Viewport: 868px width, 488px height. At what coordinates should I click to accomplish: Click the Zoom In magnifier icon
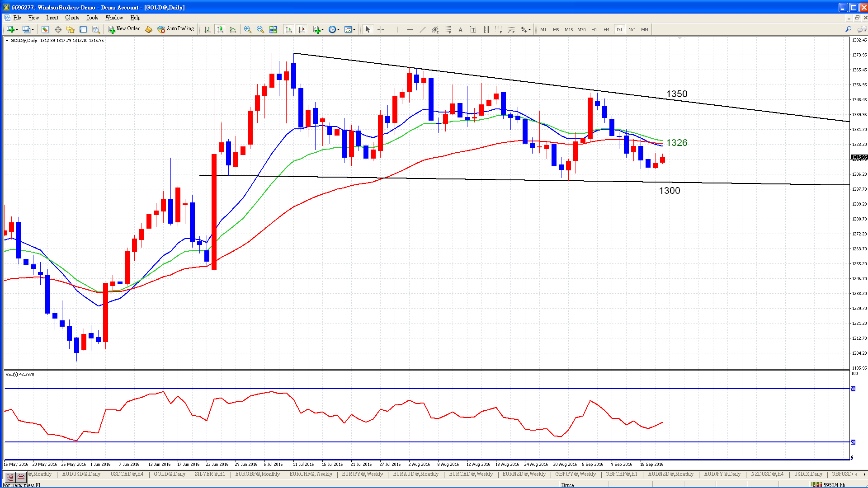247,29
